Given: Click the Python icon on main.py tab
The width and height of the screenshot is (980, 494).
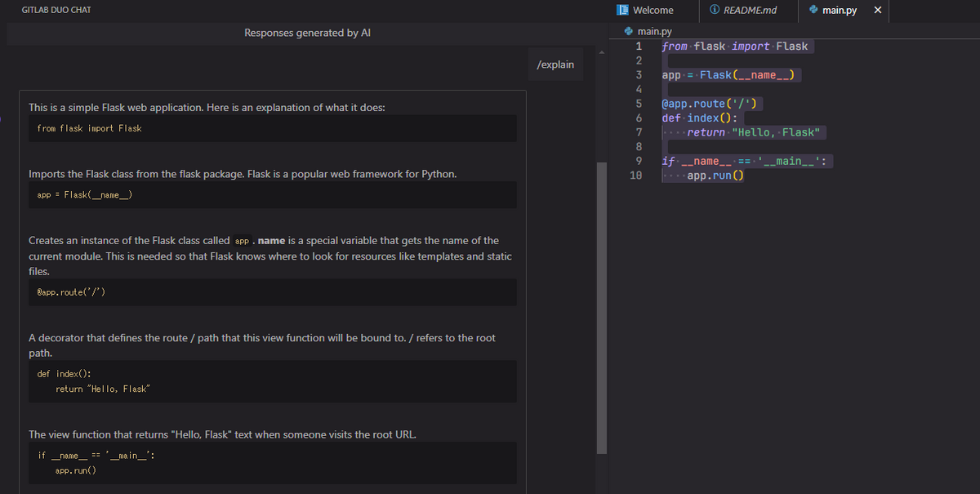Looking at the screenshot, I should click(814, 10).
